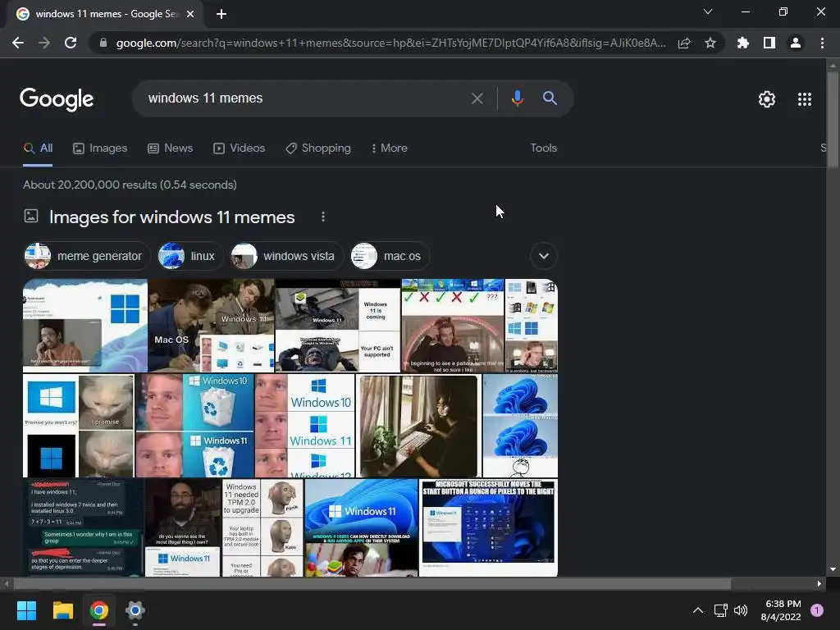Screen dimensions: 840x630
Task: Open the Windows 11 android apps meme
Action: [361, 528]
